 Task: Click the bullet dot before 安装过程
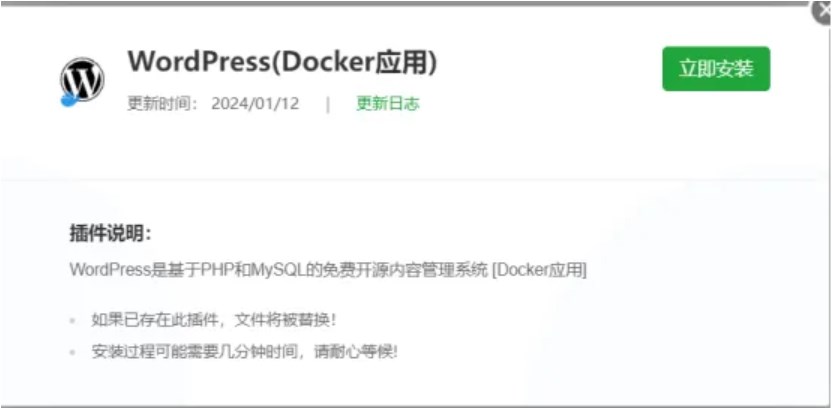point(72,353)
